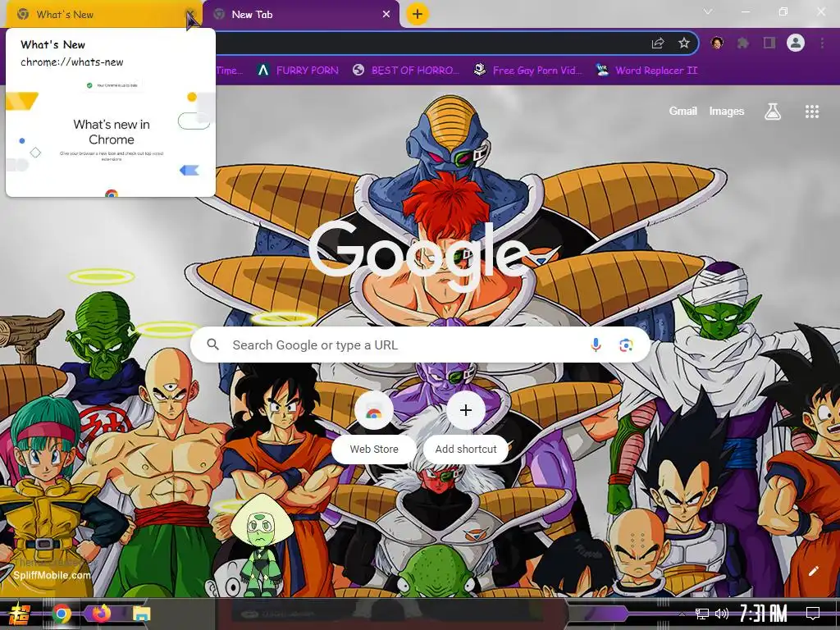The width and height of the screenshot is (840, 630).
Task: Focus the Search Google or type a URL box
Action: (420, 345)
